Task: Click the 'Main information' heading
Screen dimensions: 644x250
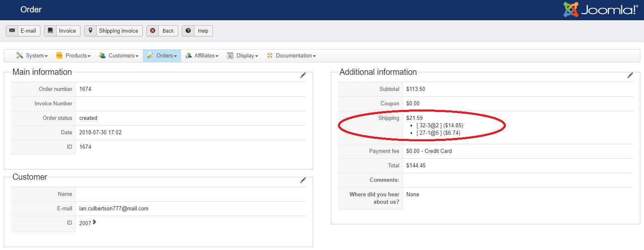Action: (x=42, y=72)
